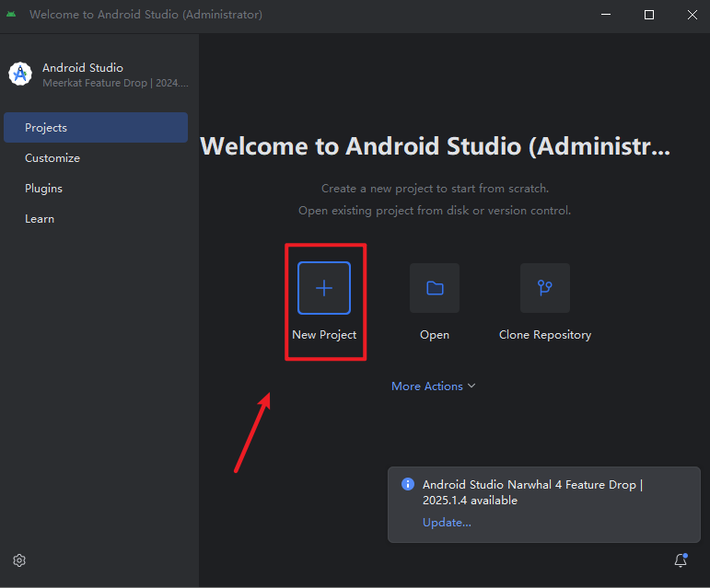Click the Clone Repository branch icon
The height and width of the screenshot is (588, 710).
[x=545, y=288]
